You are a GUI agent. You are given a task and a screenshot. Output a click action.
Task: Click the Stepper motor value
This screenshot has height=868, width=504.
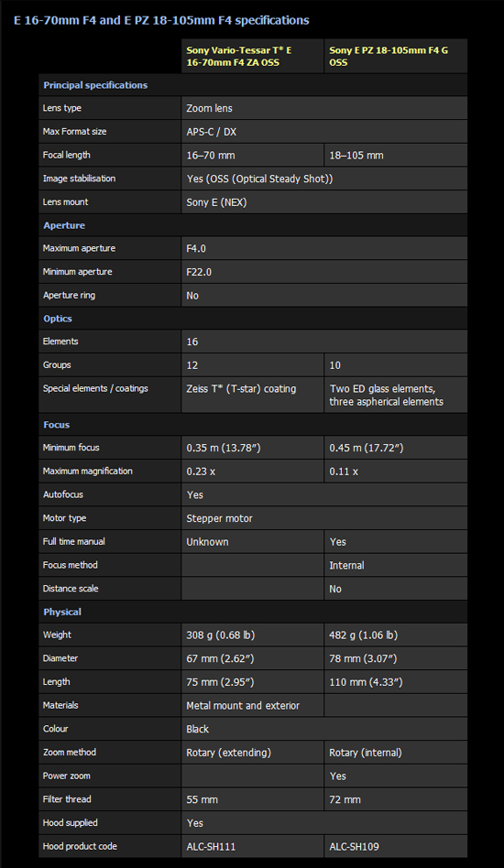coord(219,519)
